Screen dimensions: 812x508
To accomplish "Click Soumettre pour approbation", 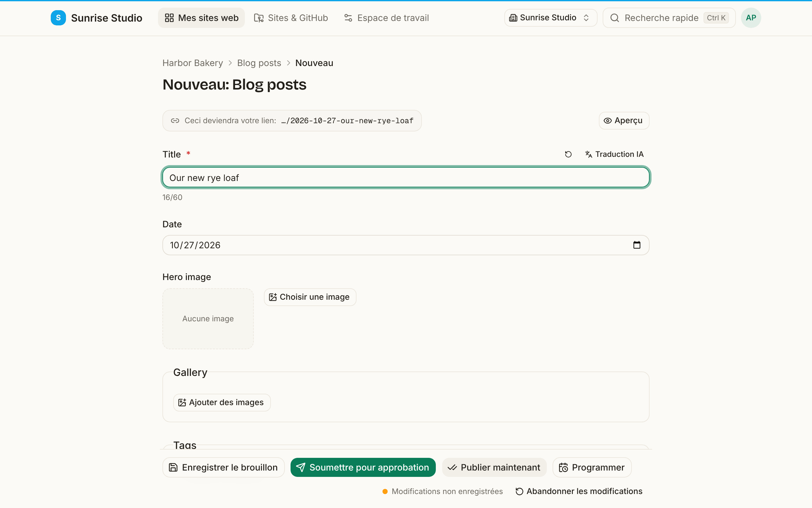I will pyautogui.click(x=363, y=467).
